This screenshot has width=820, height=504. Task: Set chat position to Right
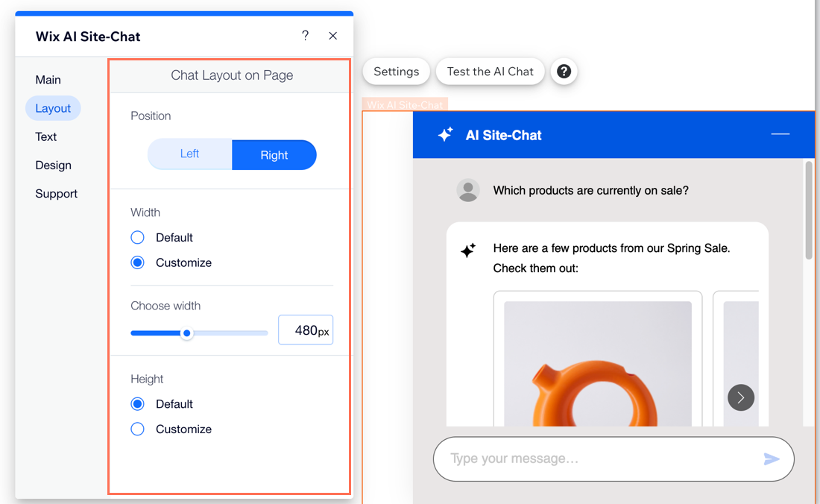(x=274, y=155)
